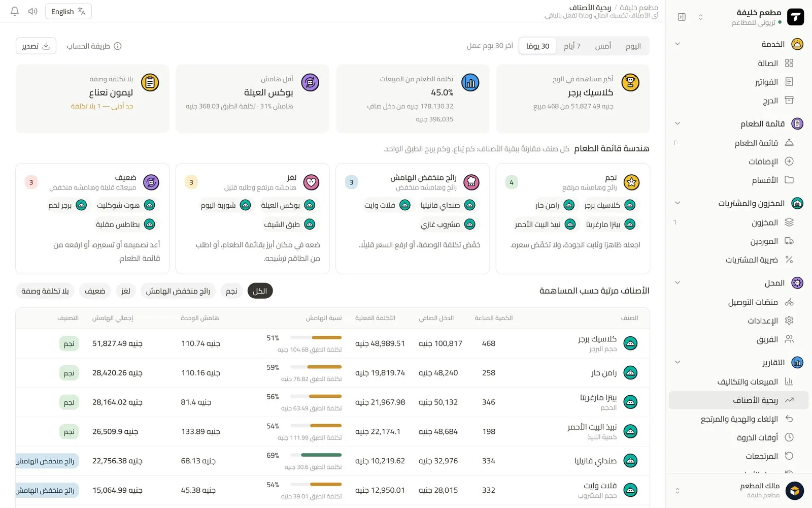
Task: Filter items by نجم chip
Action: (231, 291)
